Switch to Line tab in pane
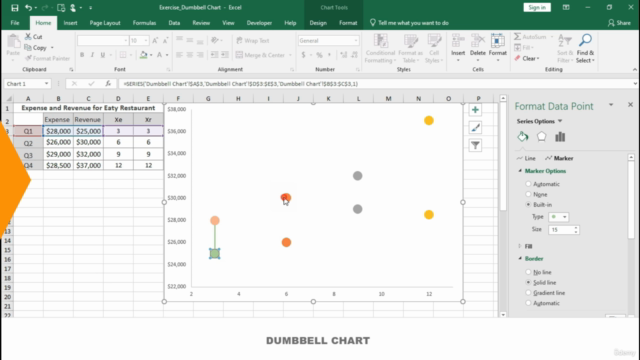 [x=526, y=158]
